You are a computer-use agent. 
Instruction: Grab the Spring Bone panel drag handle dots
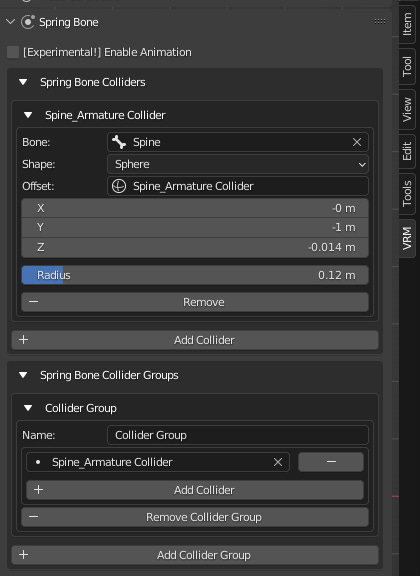pos(380,22)
